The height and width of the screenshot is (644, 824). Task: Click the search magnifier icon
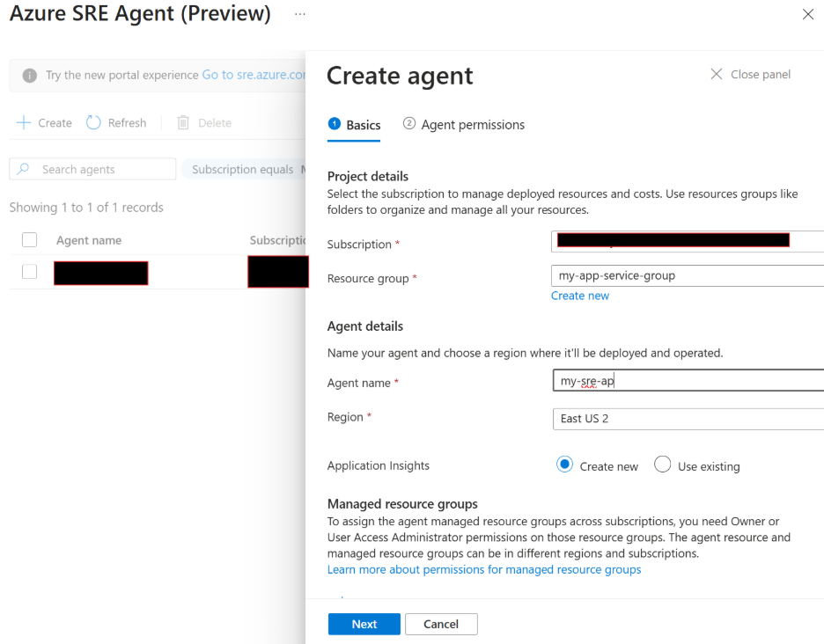pyautogui.click(x=24, y=169)
